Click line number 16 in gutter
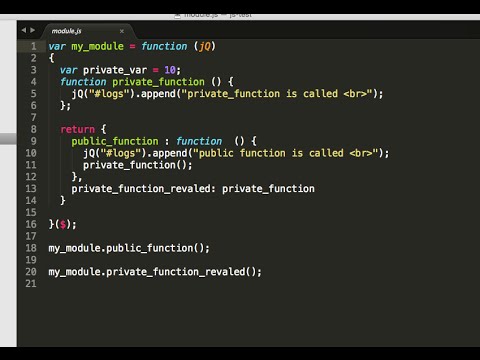The height and width of the screenshot is (360, 480). click(x=31, y=224)
